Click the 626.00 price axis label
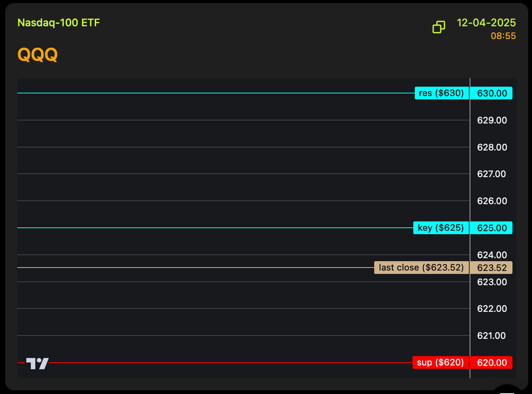This screenshot has width=532, height=394. tap(492, 201)
